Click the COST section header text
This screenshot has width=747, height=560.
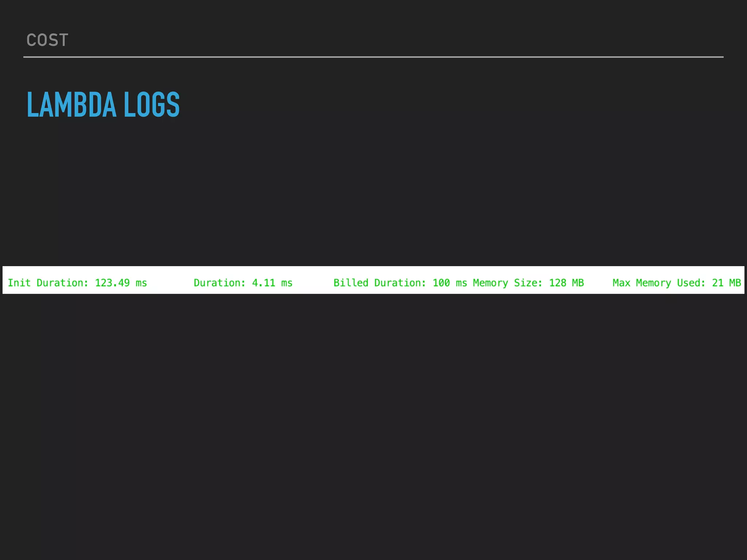point(47,40)
